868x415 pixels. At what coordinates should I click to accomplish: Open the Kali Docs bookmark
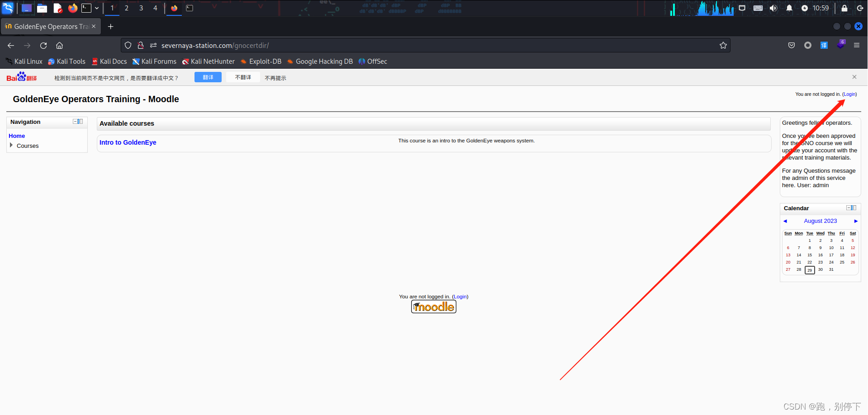click(109, 61)
